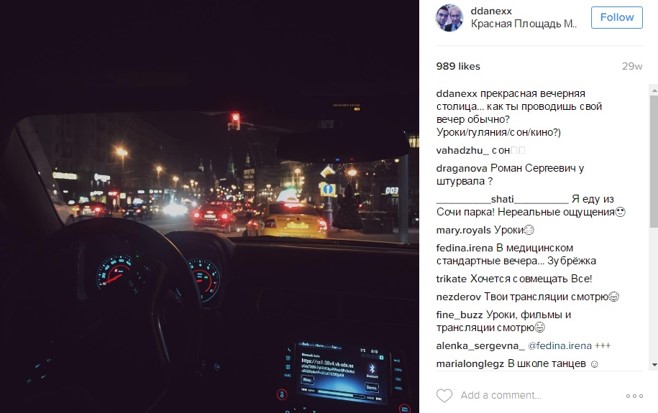This screenshot has height=413, width=658.
Task: Open draganova commenter profile
Action: [x=462, y=168]
